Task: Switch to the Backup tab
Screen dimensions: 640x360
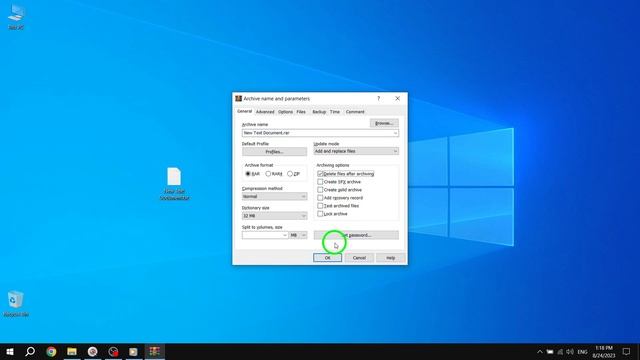Action: coord(319,112)
